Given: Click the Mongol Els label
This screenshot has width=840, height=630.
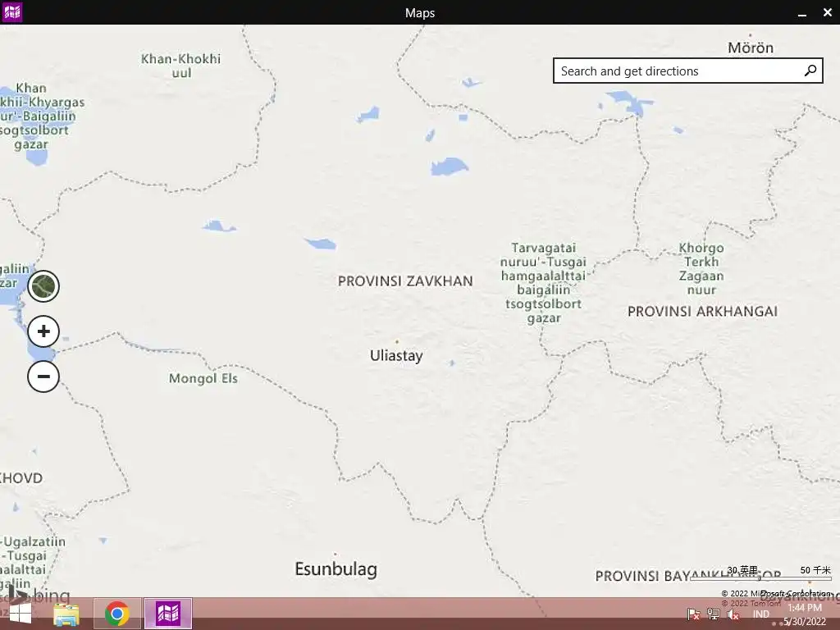Looking at the screenshot, I should [x=203, y=378].
